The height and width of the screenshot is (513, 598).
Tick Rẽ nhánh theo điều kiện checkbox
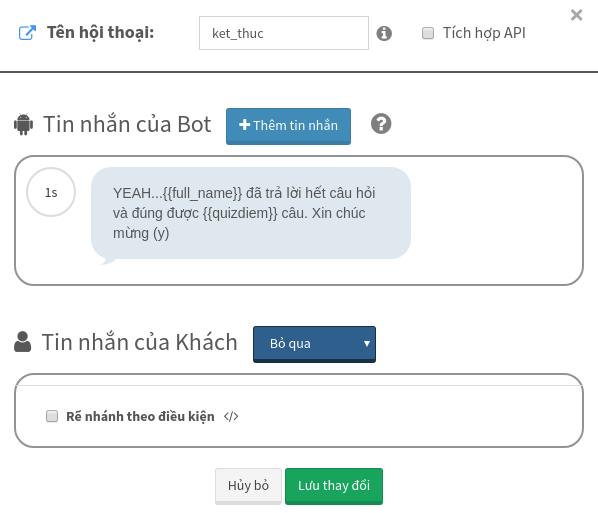(x=52, y=416)
